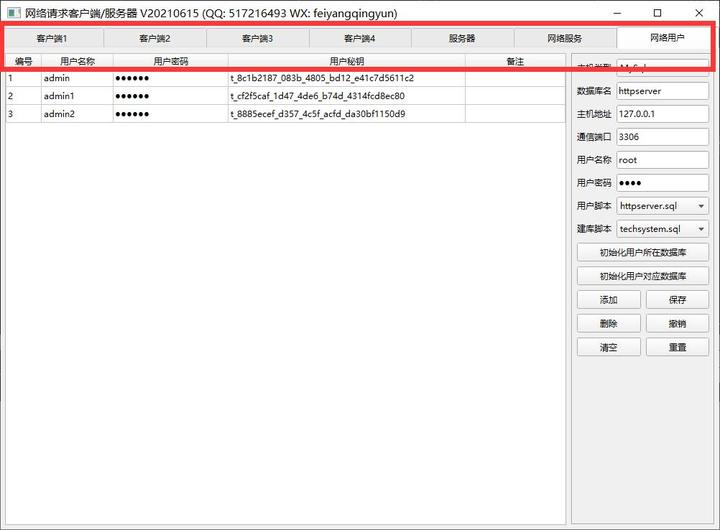Select row number 2 cell
Screen dimensions: 720x530
[x=23, y=96]
